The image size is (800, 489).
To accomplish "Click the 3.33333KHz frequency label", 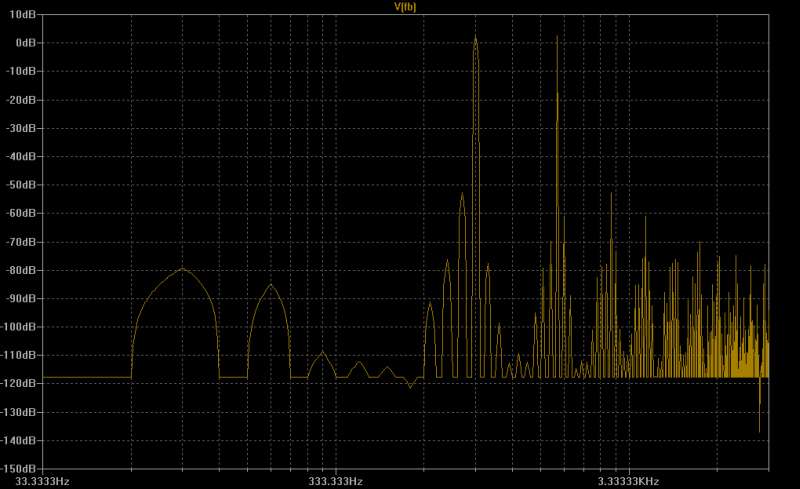I will click(x=629, y=481).
